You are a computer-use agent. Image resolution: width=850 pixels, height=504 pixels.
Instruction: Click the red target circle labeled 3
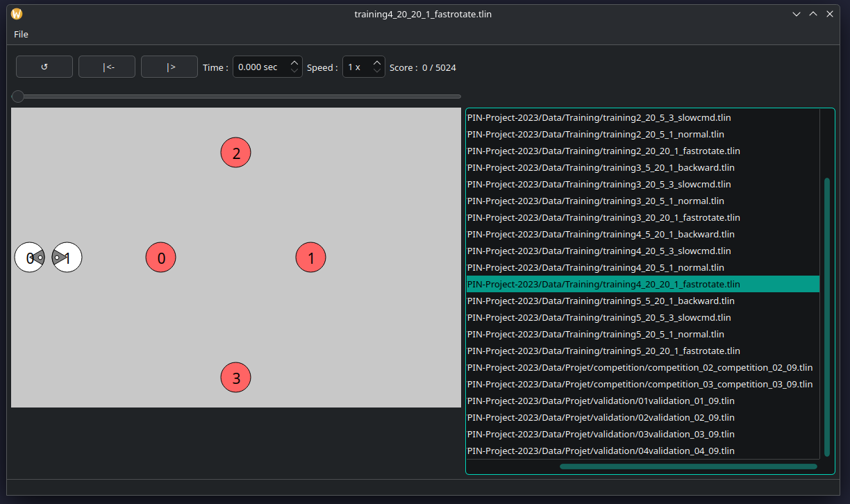[235, 378]
